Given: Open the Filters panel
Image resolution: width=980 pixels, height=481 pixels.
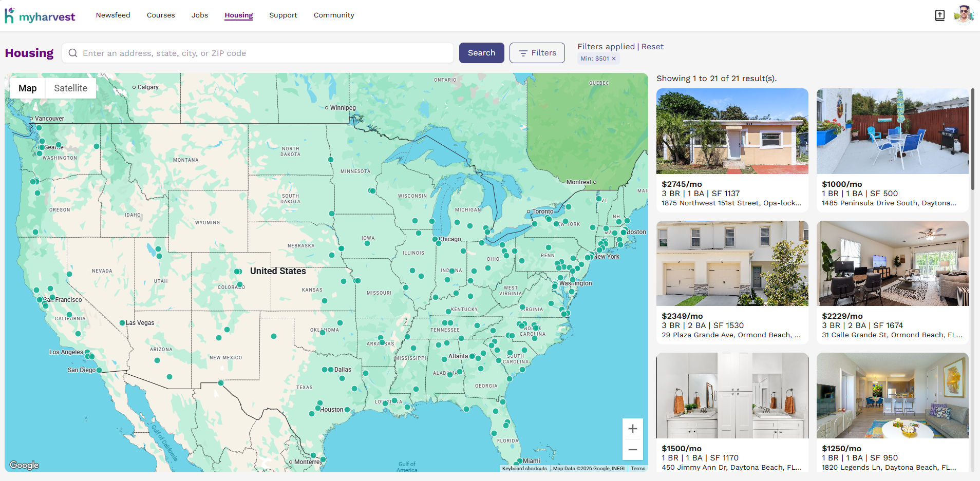Looking at the screenshot, I should click(x=537, y=53).
